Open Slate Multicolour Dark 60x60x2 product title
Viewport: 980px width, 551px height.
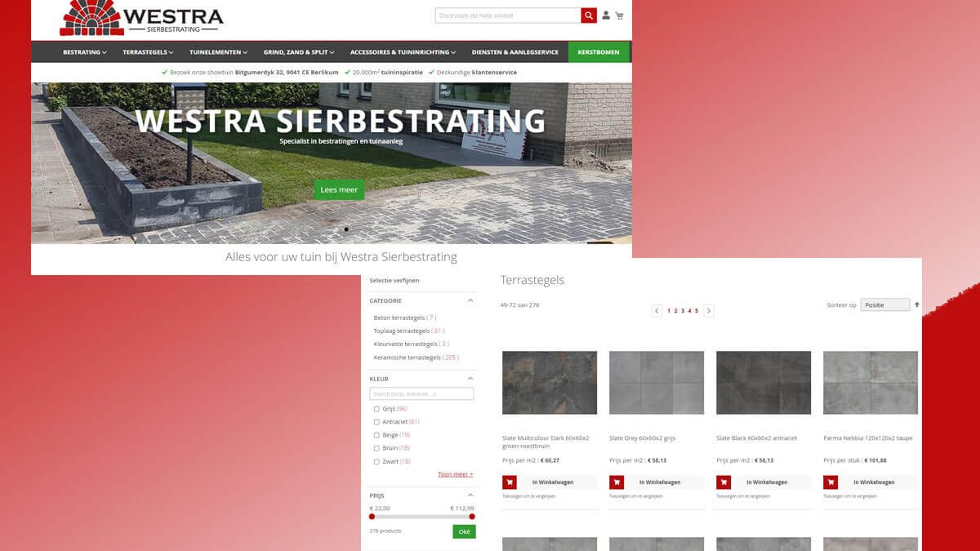(546, 442)
